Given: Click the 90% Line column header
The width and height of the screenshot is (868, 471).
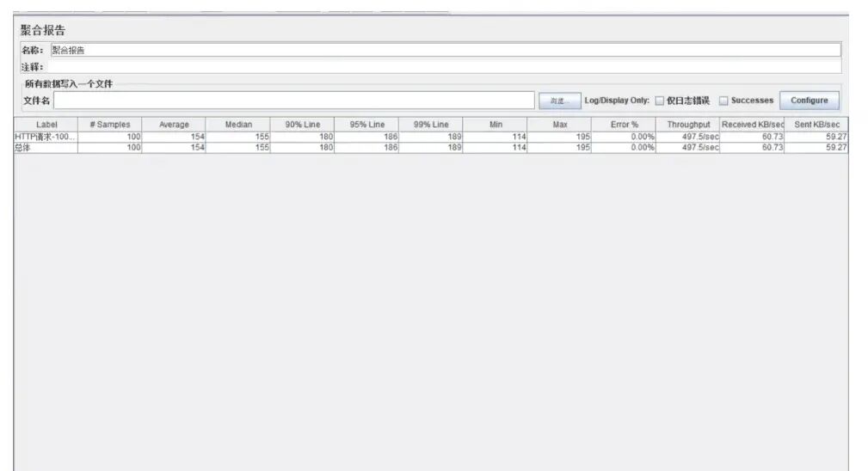Looking at the screenshot, I should pyautogui.click(x=302, y=125).
